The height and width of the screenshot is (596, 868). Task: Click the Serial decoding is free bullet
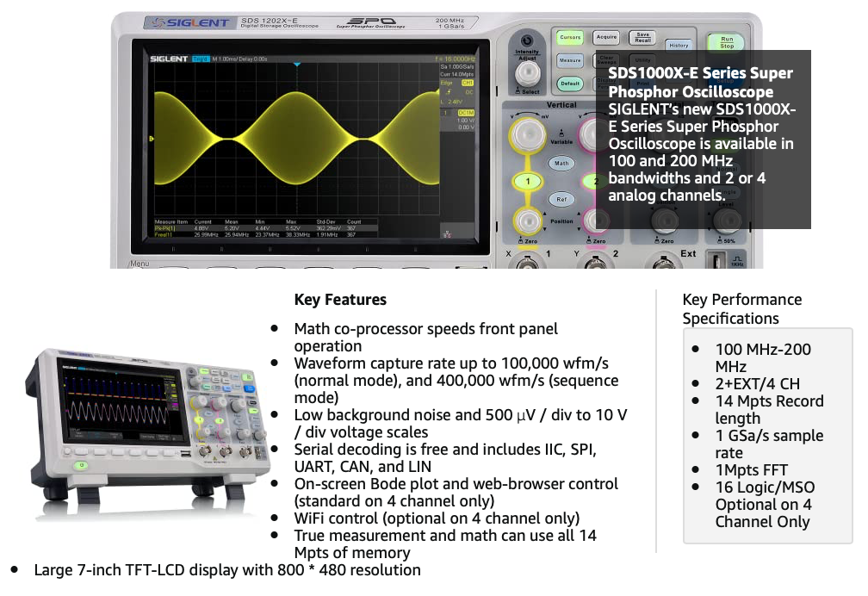click(445, 457)
